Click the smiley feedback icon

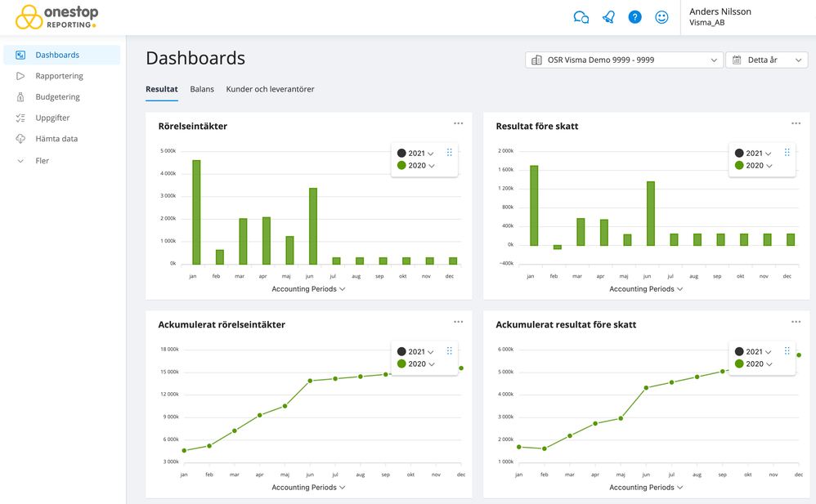[x=661, y=17]
